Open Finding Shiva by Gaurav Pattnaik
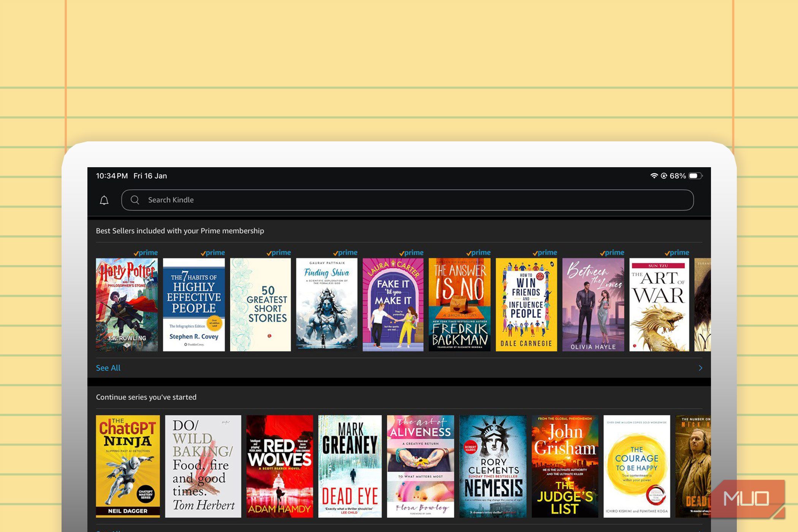The image size is (798, 532). tap(327, 303)
